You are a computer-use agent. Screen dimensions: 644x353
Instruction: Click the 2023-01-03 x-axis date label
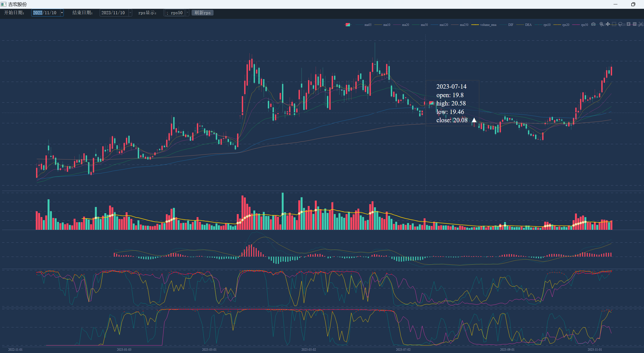124,350
